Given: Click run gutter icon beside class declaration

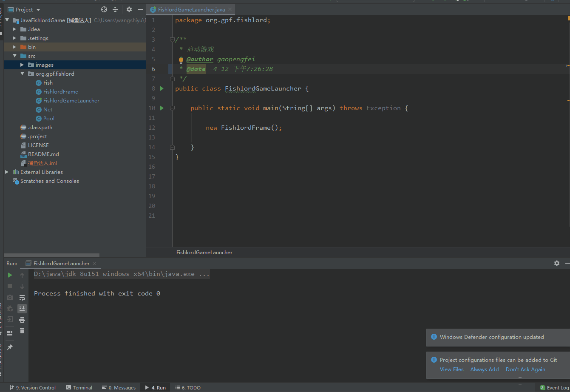Looking at the screenshot, I should 162,88.
